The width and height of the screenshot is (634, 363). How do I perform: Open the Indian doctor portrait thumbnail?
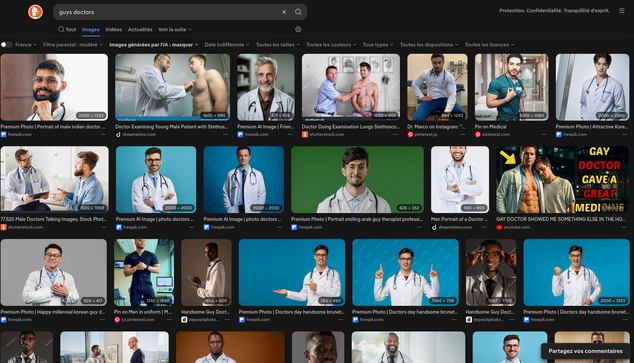point(54,87)
